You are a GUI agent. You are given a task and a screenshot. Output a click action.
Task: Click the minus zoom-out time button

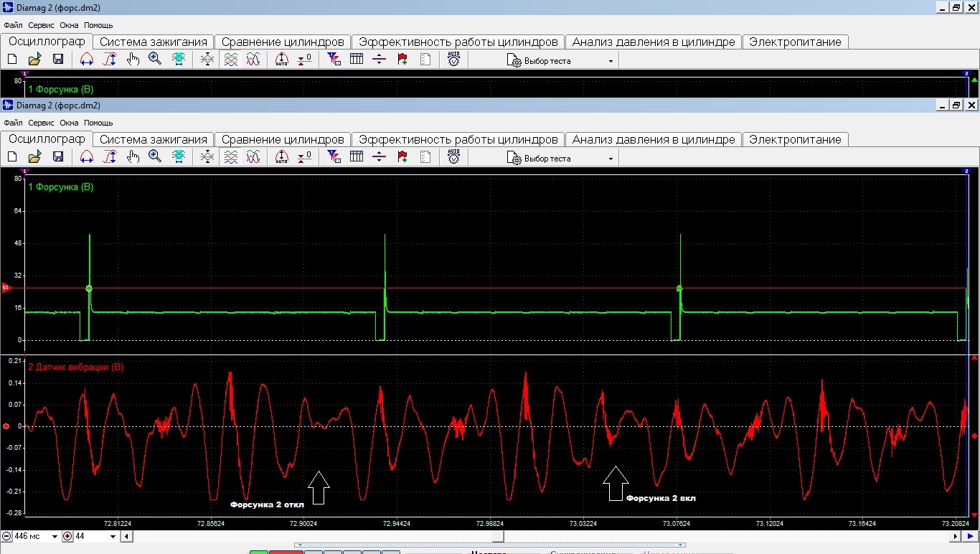click(6, 536)
